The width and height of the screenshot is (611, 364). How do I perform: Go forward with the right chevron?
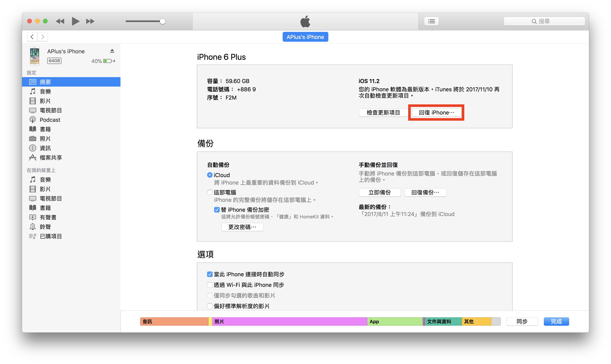(43, 37)
